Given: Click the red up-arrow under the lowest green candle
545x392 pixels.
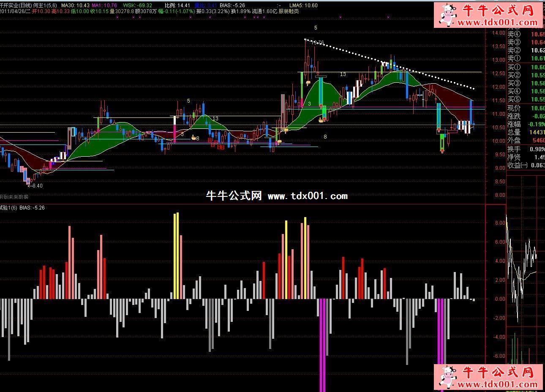Looking at the screenshot, I should [x=442, y=150].
